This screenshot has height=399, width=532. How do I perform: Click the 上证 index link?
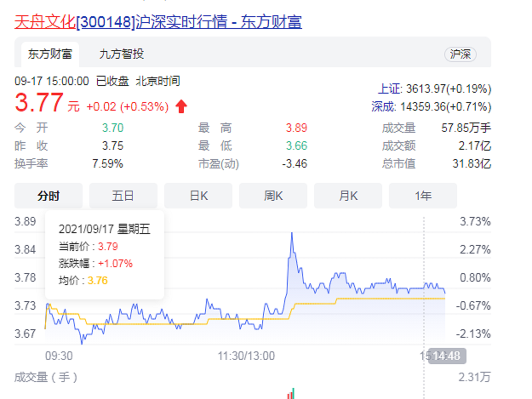[389, 89]
